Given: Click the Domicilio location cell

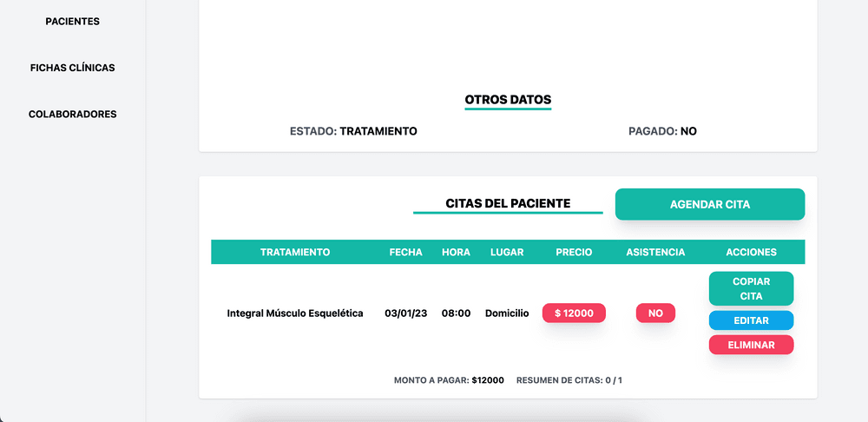Looking at the screenshot, I should click(507, 313).
